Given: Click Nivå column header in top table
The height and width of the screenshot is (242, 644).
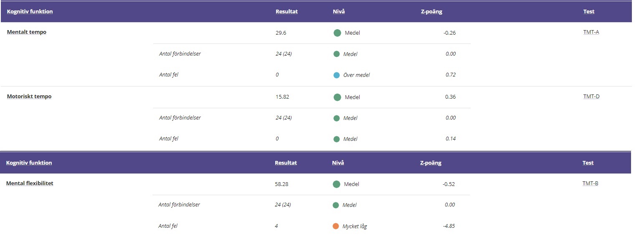Looking at the screenshot, I should click(x=339, y=12).
